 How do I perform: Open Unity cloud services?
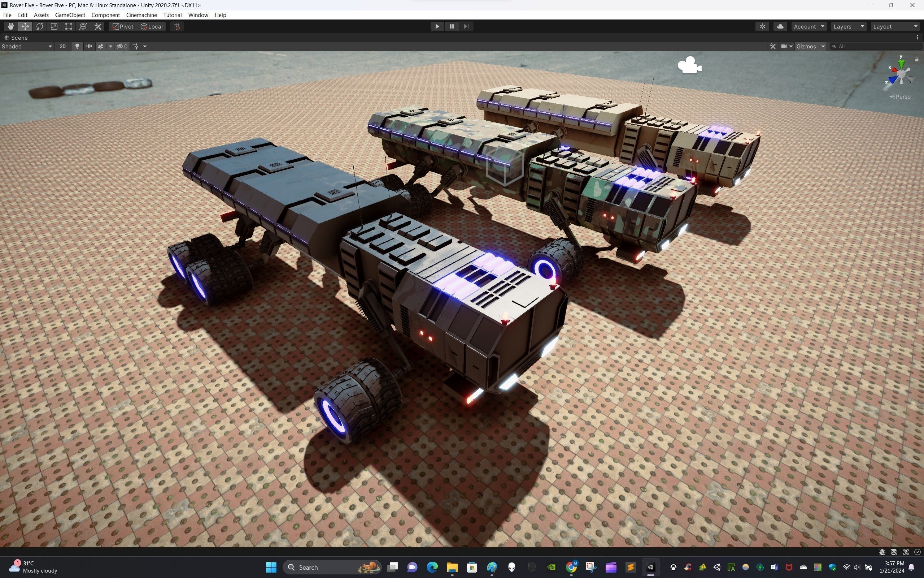point(780,26)
